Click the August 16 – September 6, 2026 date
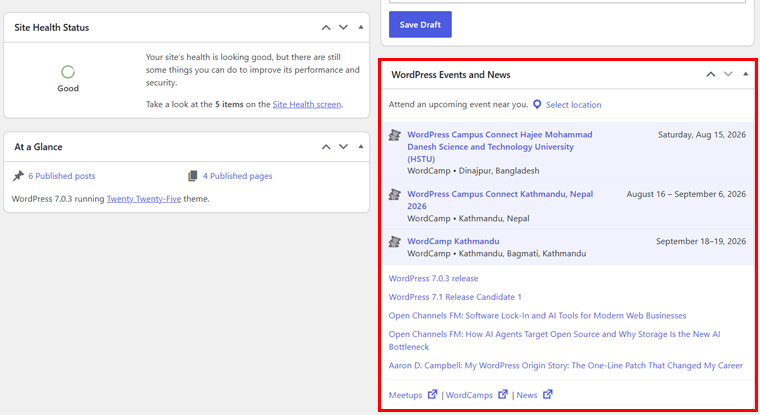This screenshot has width=760, height=415. (x=686, y=194)
